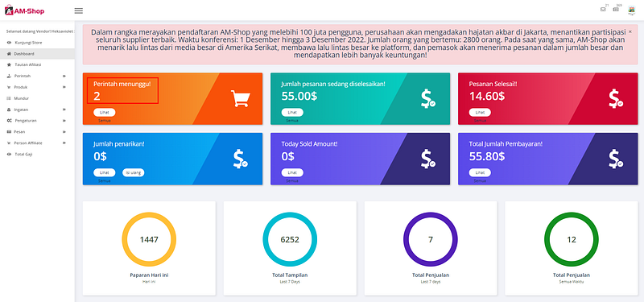Click Lihat button under Perintah menunggu

pos(105,113)
